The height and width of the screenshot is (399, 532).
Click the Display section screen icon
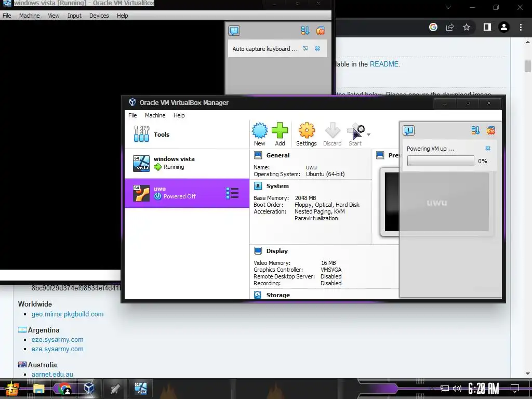pyautogui.click(x=258, y=251)
